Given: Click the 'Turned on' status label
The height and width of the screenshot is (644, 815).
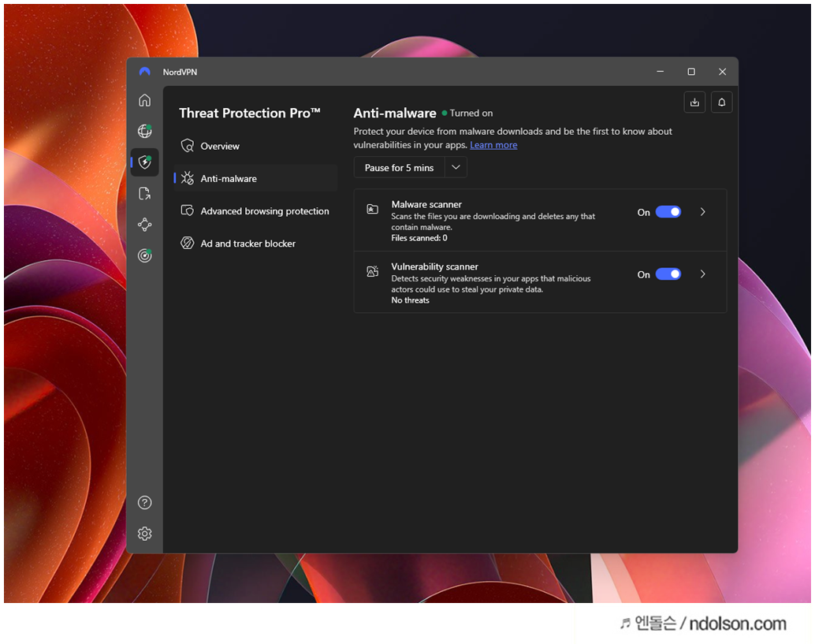Looking at the screenshot, I should [471, 113].
